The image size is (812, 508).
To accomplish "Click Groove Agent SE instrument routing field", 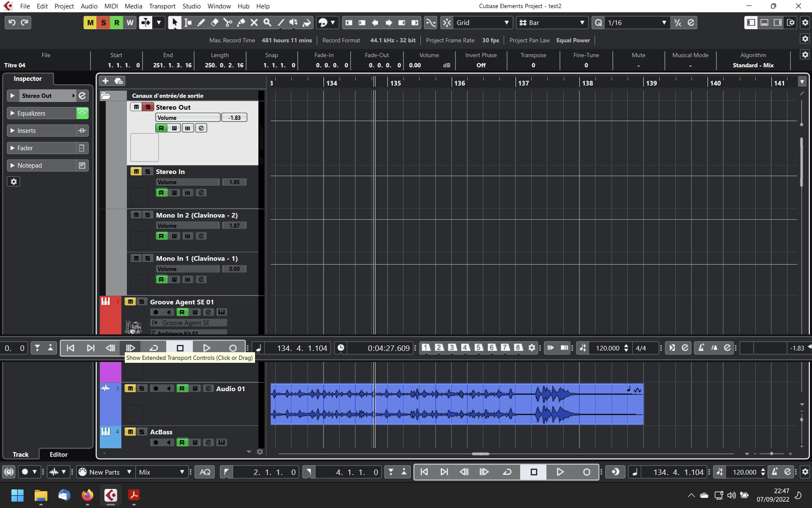I will [x=189, y=323].
